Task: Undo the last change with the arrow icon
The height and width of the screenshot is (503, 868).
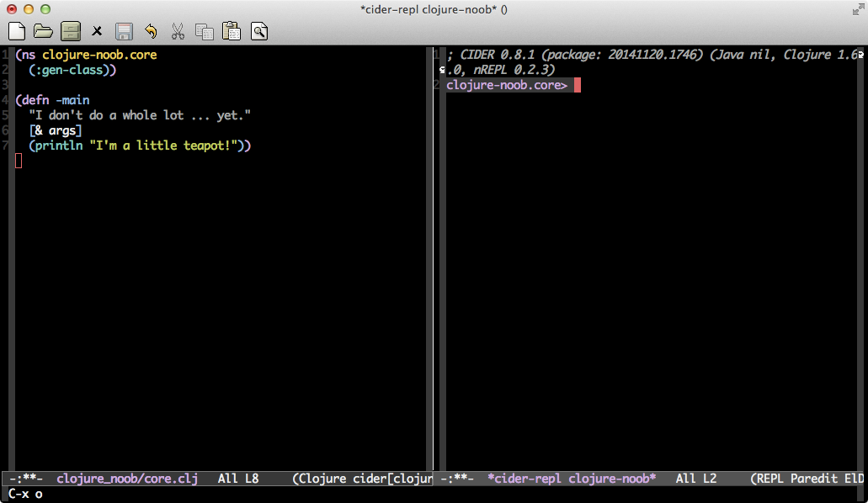Action: click(x=151, y=32)
